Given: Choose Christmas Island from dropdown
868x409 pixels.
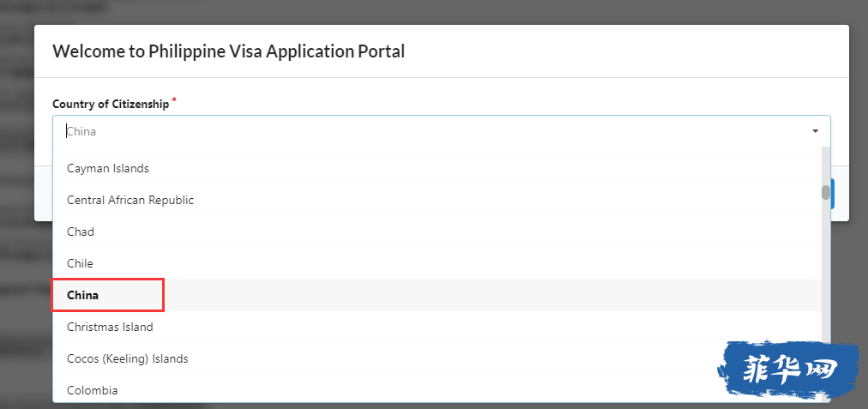Looking at the screenshot, I should (110, 327).
